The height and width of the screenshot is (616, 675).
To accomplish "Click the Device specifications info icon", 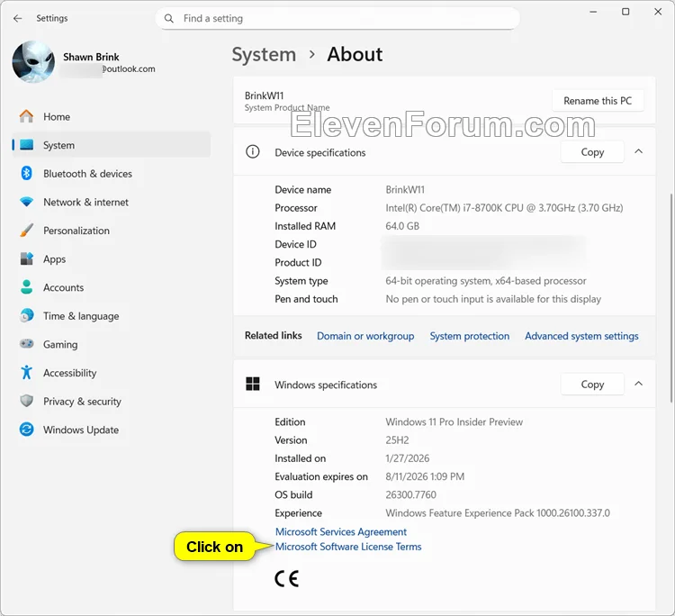I will pyautogui.click(x=253, y=151).
